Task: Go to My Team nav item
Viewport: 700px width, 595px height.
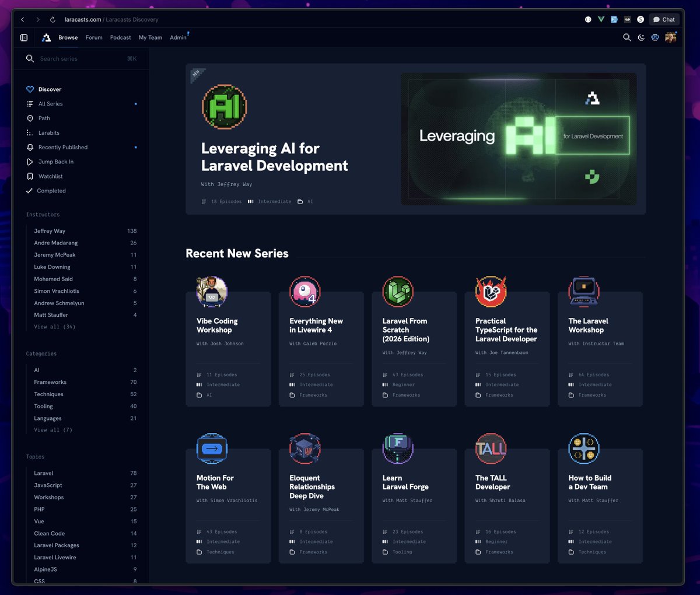Action: (x=150, y=37)
